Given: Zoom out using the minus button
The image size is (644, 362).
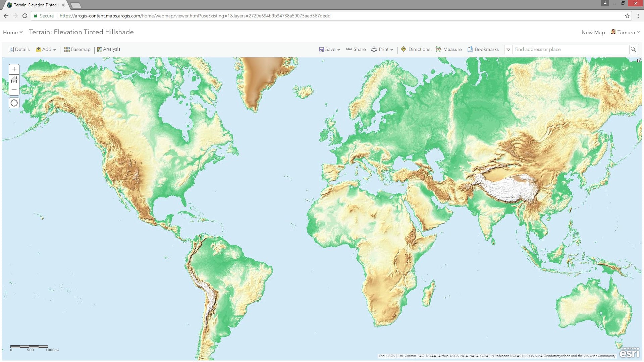Looking at the screenshot, I should click(x=14, y=90).
